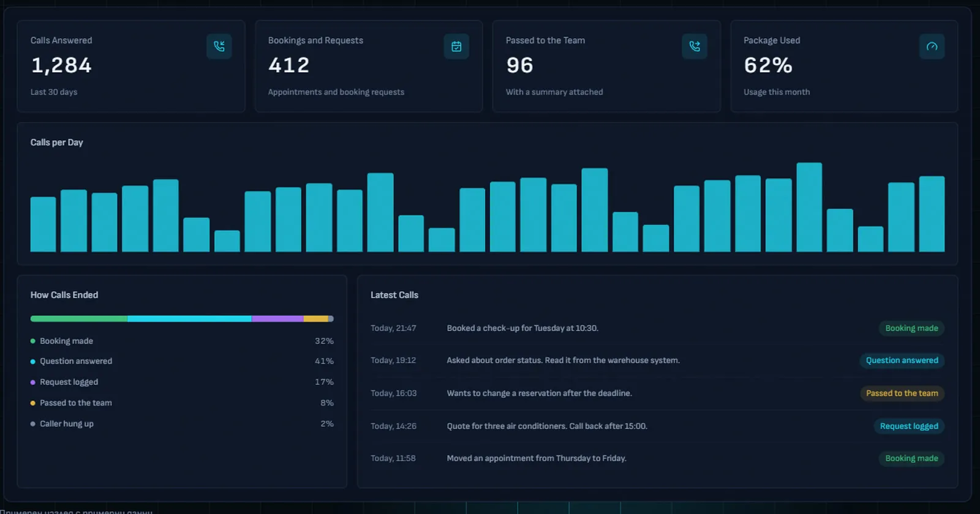Click the purple segment of How Calls Ended bar
The width and height of the screenshot is (980, 514).
click(x=277, y=319)
